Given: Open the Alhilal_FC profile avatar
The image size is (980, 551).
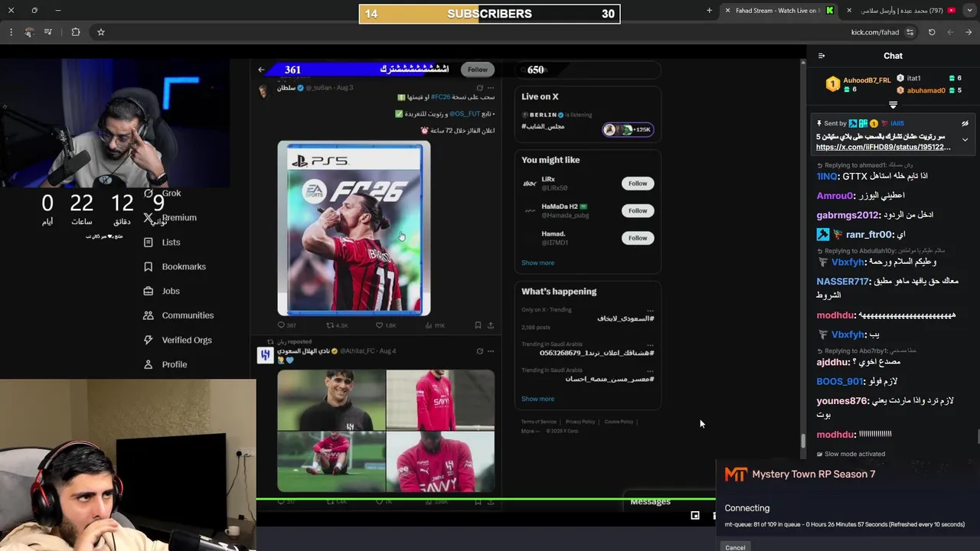Looking at the screenshot, I should point(265,355).
